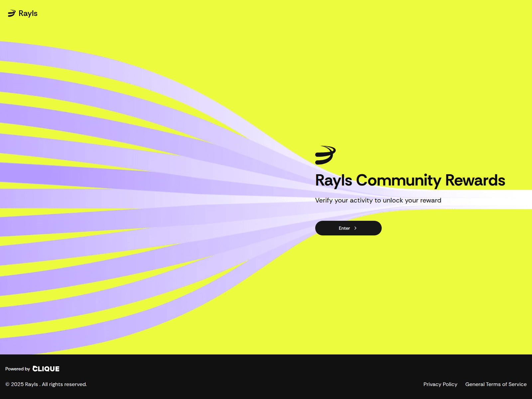Viewport: 532px width, 399px height.
Task: Click the Enter button
Action: (348, 228)
